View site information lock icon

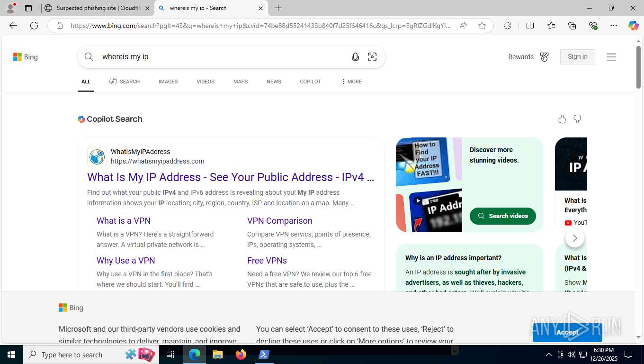click(59, 26)
